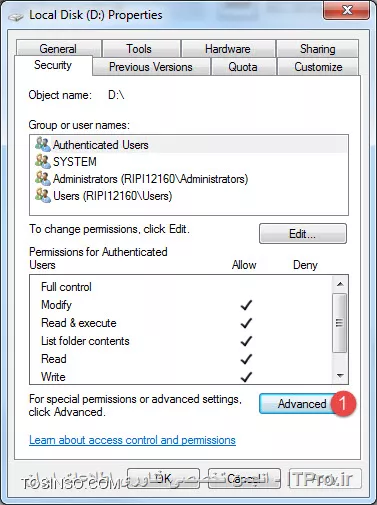Click the Object name value D:\
Image resolution: width=377 pixels, height=505 pixels.
[116, 95]
